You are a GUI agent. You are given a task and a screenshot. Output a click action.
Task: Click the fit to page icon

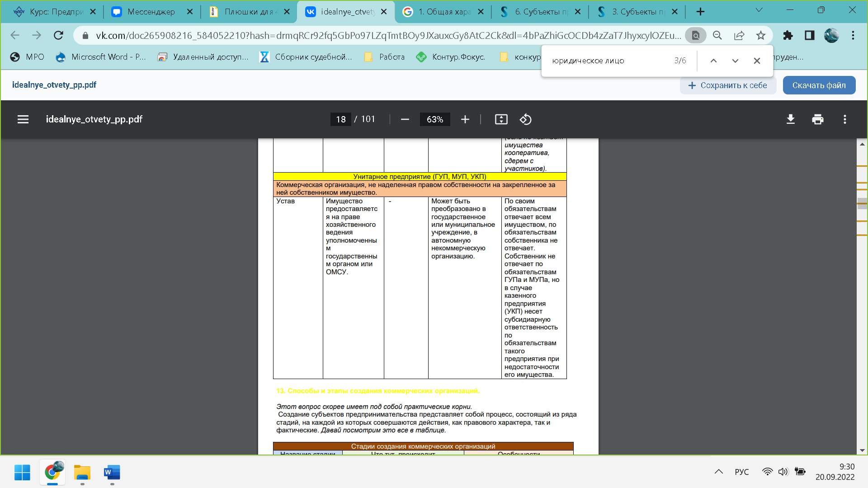click(x=501, y=119)
